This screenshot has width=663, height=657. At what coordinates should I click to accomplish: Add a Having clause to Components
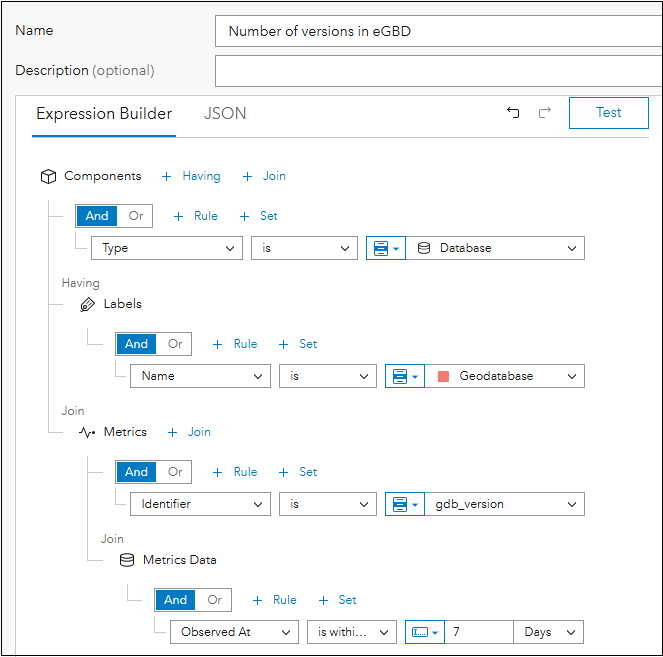191,176
